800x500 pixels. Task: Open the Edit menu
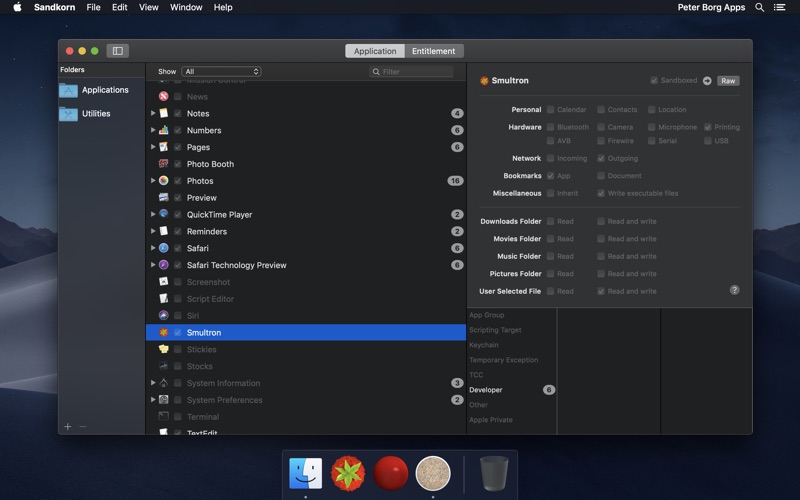pos(120,7)
